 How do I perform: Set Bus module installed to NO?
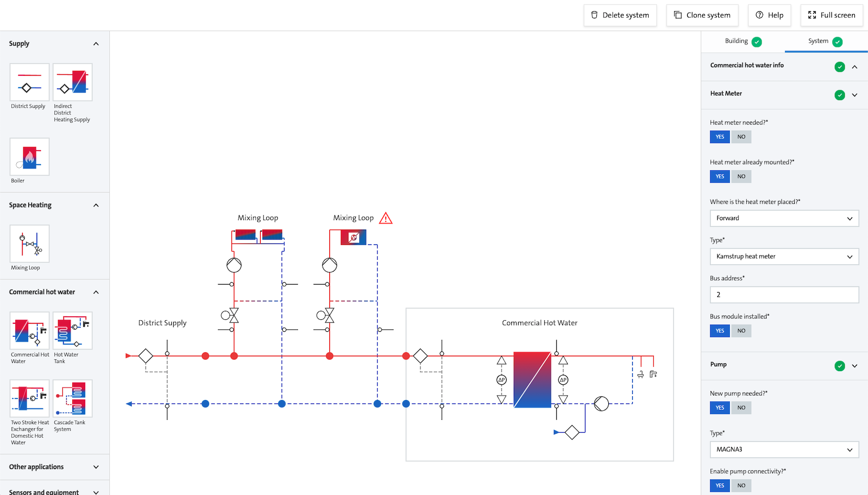coord(741,331)
